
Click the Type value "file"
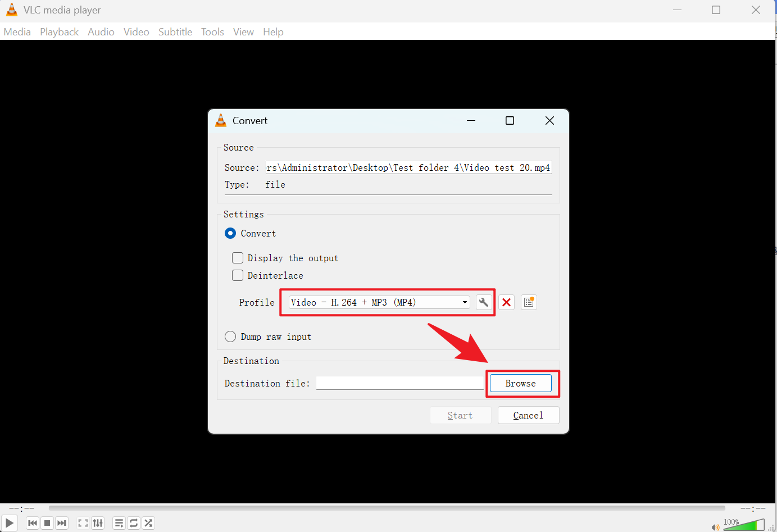point(275,184)
